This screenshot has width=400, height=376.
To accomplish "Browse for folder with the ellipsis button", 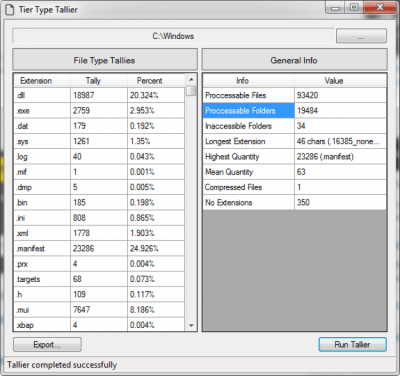I will (361, 36).
